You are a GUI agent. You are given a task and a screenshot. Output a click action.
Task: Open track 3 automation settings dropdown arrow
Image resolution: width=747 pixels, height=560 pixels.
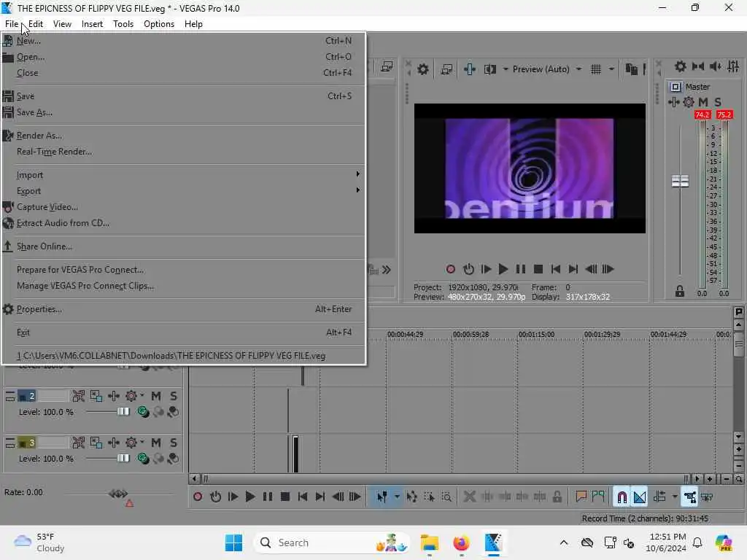tap(142, 442)
